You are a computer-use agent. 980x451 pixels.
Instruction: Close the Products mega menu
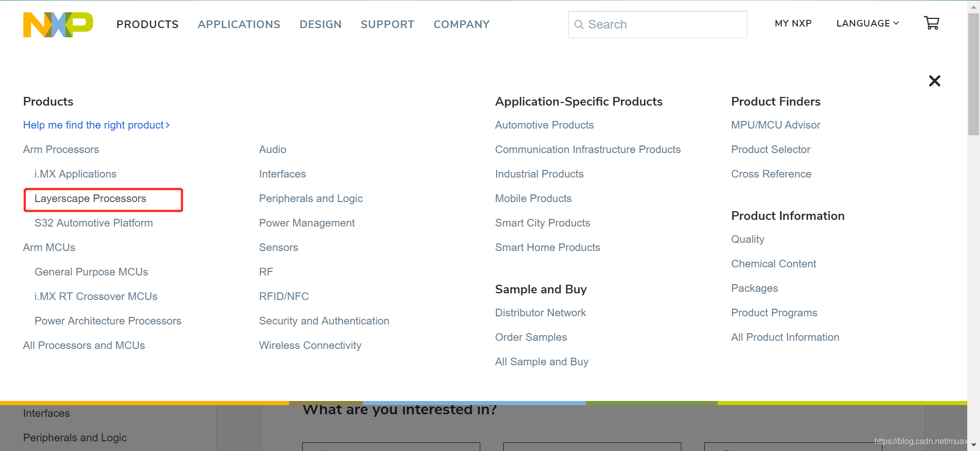(x=935, y=81)
